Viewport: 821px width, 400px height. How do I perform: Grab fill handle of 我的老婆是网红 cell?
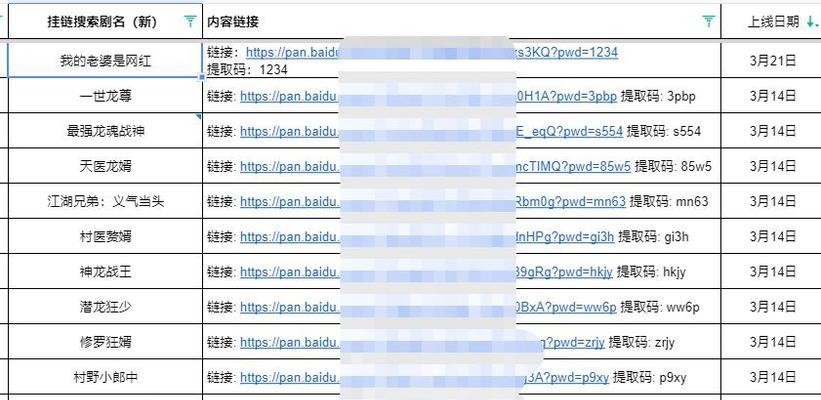pyautogui.click(x=202, y=77)
